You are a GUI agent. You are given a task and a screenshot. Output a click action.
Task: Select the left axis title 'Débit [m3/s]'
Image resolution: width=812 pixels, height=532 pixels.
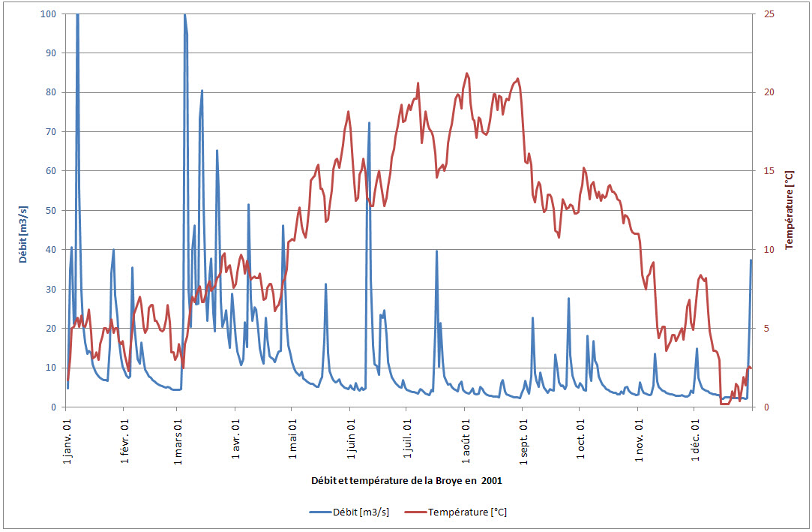(25, 210)
